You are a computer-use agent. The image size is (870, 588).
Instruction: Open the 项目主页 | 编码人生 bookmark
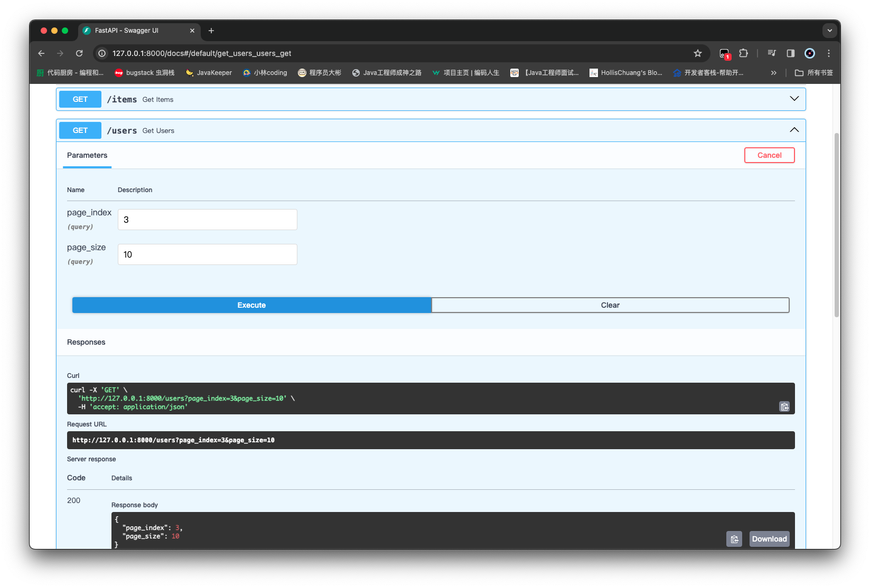point(466,73)
